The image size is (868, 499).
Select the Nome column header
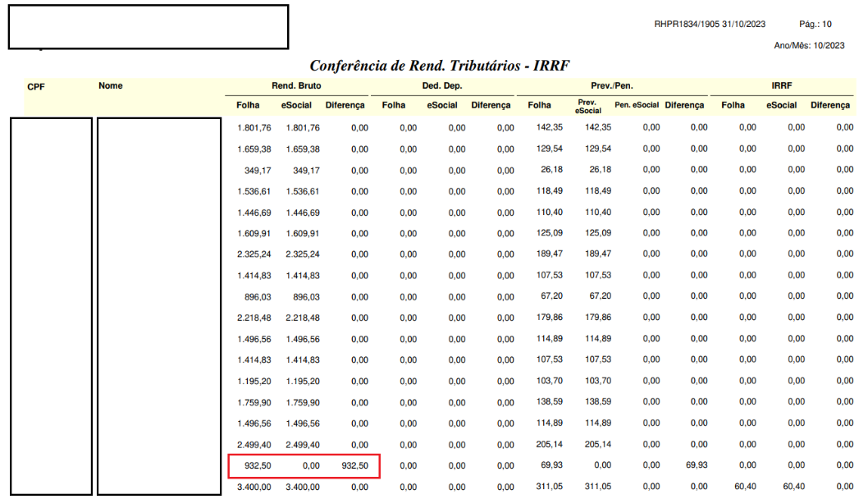click(111, 85)
